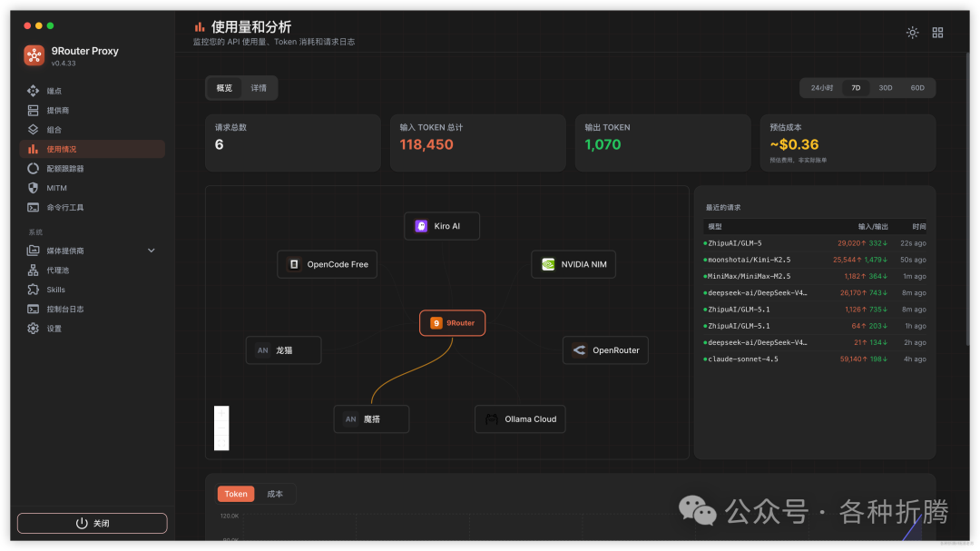Click the claude-sonnet-4.5 request row

pyautogui.click(x=814, y=359)
